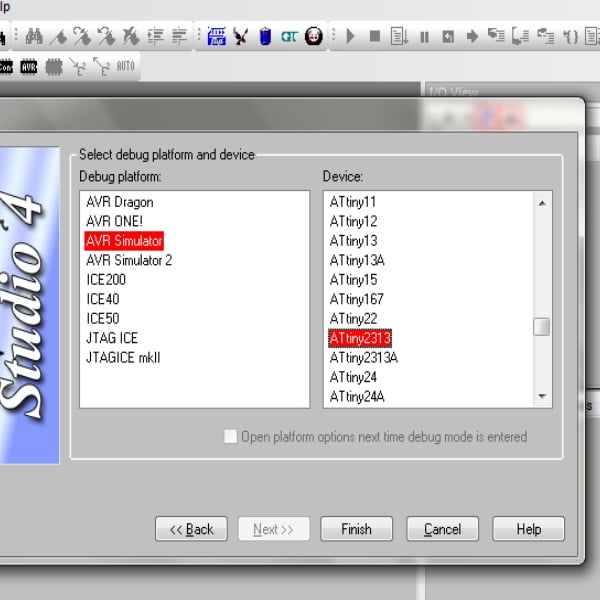Viewport: 600px width, 600px height.
Task: Click the gray chip icon in second toolbar row
Action: point(54,67)
